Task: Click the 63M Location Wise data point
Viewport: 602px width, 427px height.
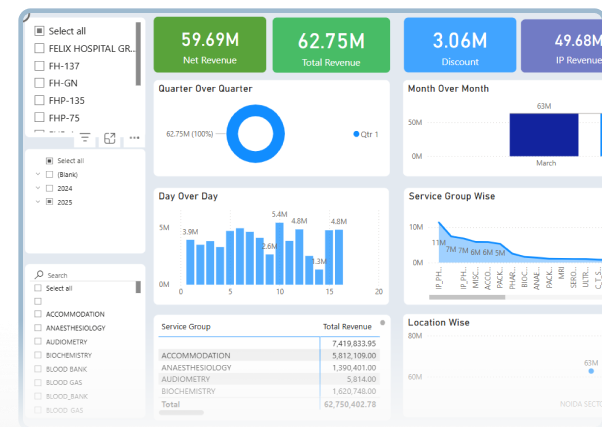Action: pos(590,374)
